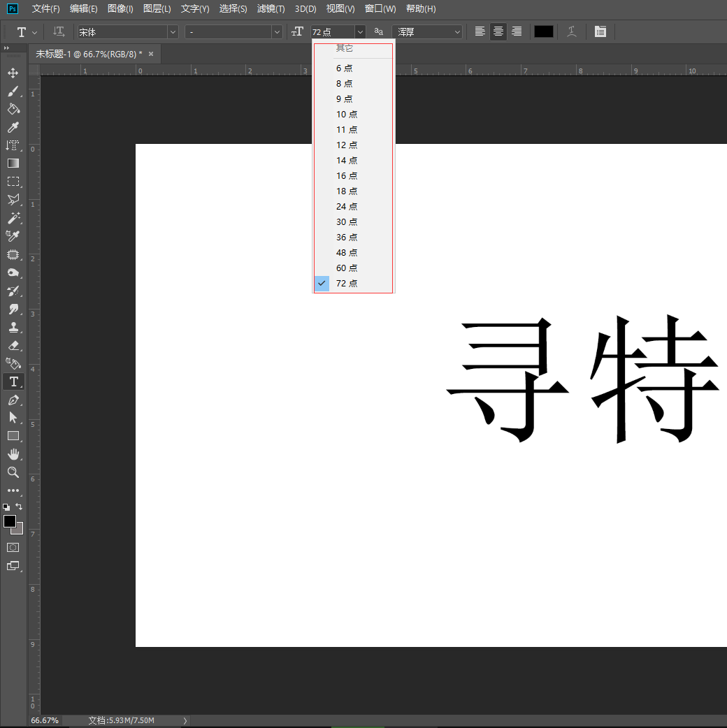Image resolution: width=727 pixels, height=728 pixels.
Task: Select the Eyedropper tool
Action: click(13, 127)
